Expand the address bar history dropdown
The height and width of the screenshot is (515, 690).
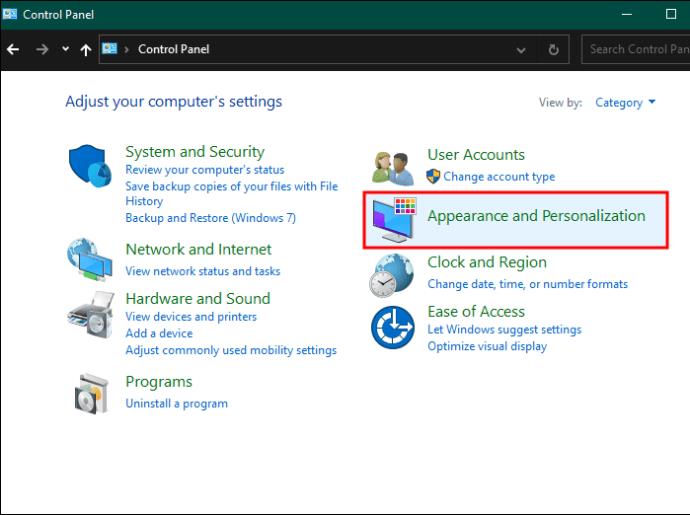click(x=521, y=50)
